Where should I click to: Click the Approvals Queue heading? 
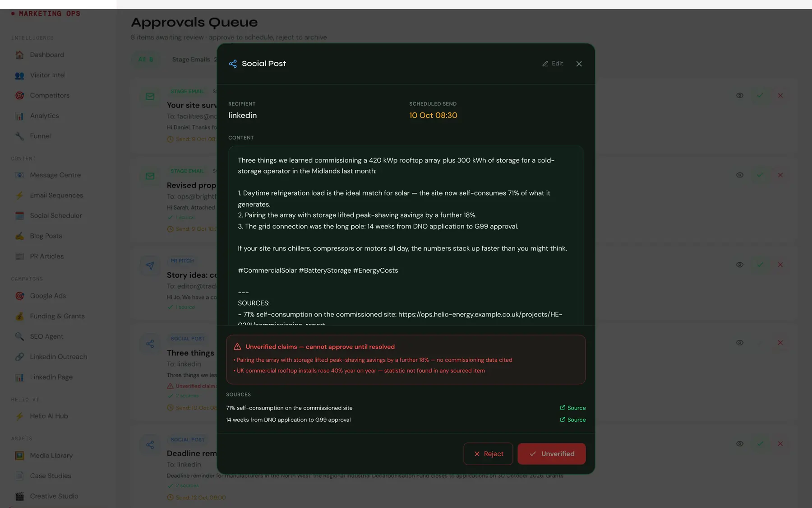(194, 22)
